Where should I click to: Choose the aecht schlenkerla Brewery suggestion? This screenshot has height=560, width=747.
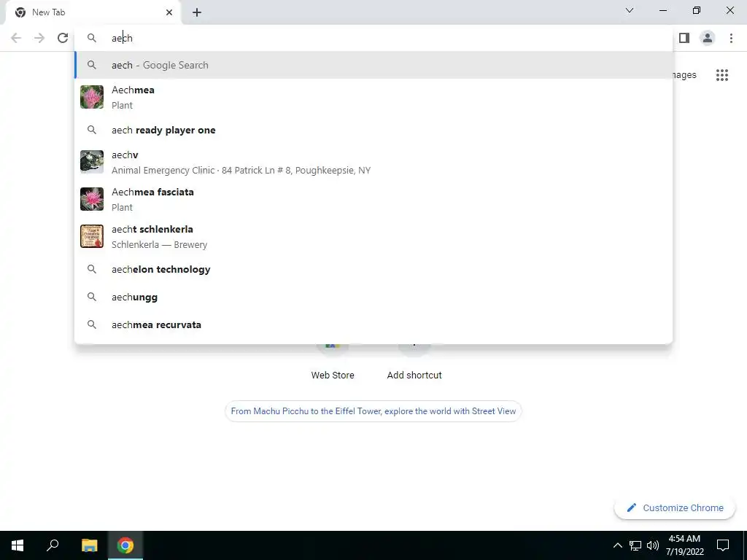(x=373, y=237)
